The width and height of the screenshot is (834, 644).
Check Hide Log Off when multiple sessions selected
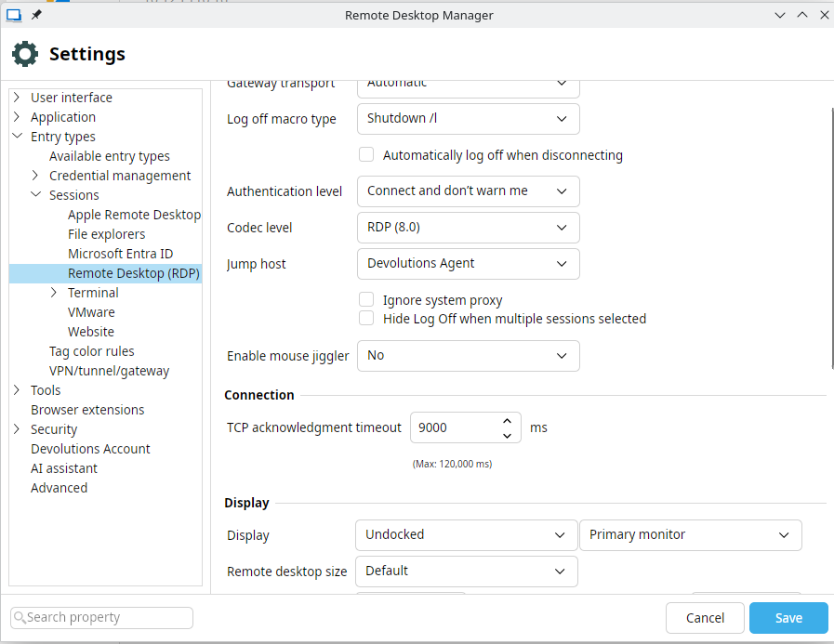click(x=366, y=318)
